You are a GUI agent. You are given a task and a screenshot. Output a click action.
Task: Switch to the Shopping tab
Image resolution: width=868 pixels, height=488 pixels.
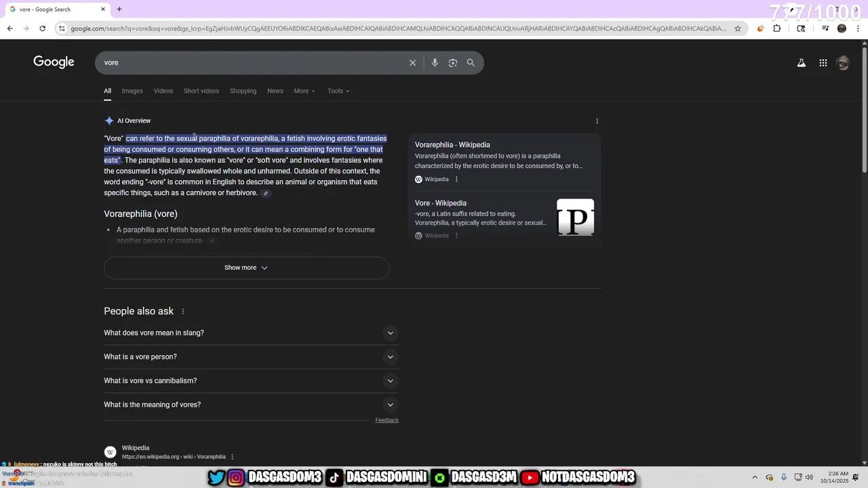point(243,91)
